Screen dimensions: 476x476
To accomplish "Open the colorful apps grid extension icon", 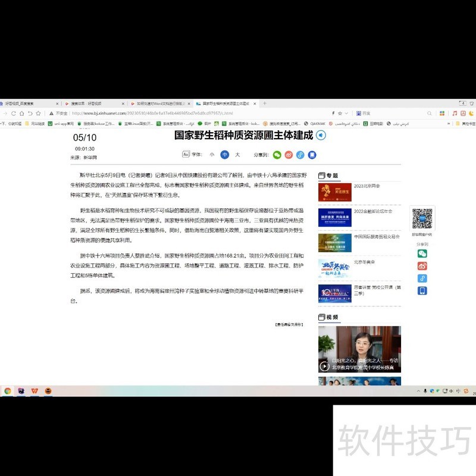I will click(x=442, y=113).
